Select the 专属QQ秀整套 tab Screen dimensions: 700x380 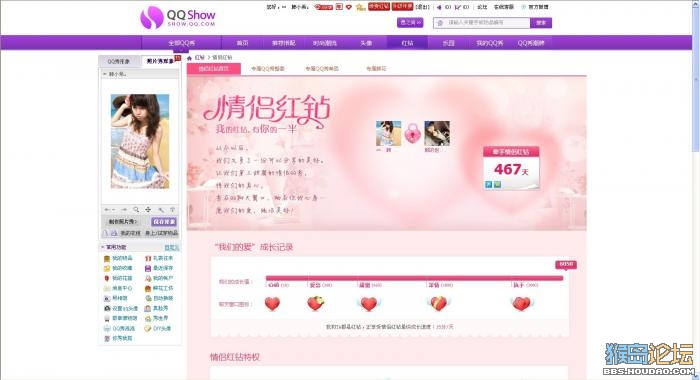click(x=267, y=69)
